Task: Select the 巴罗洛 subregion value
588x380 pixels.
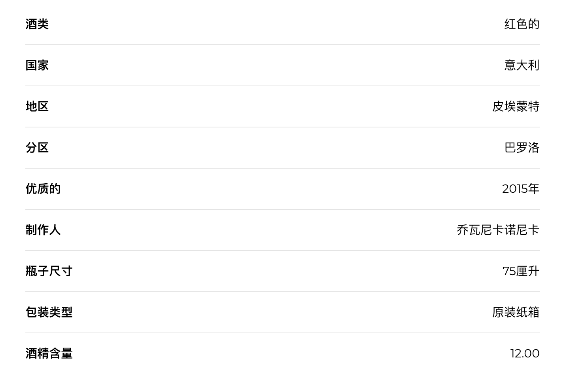Action: click(522, 148)
